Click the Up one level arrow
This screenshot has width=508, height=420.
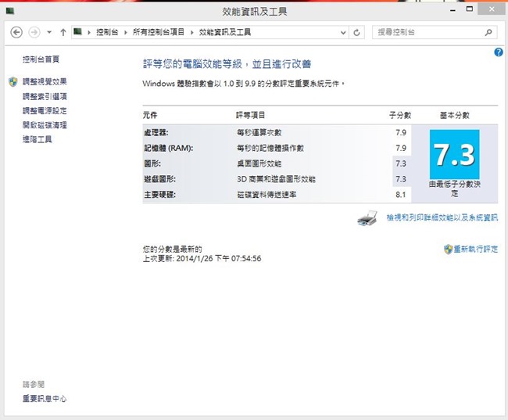pyautogui.click(x=63, y=32)
